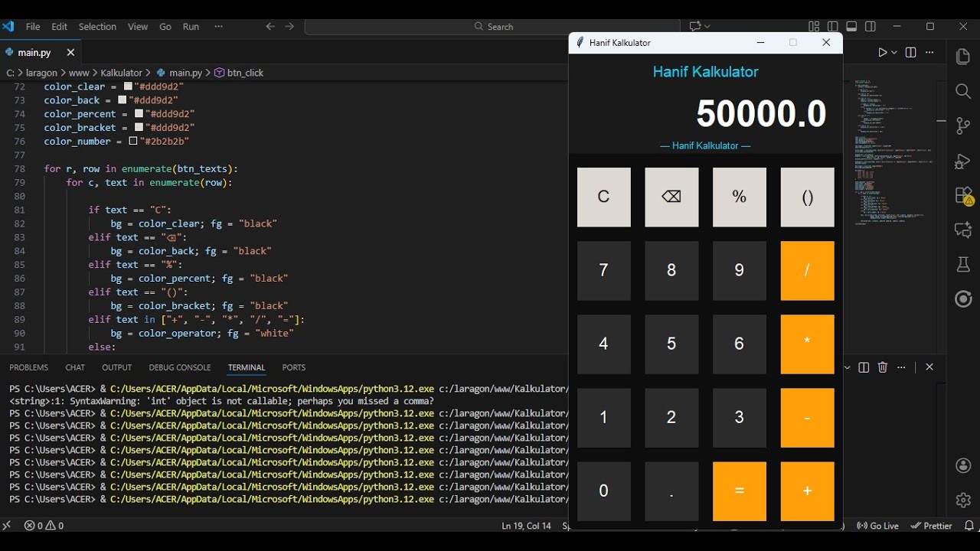The height and width of the screenshot is (551, 980).
Task: Click the calculator 7 key
Action: click(604, 270)
